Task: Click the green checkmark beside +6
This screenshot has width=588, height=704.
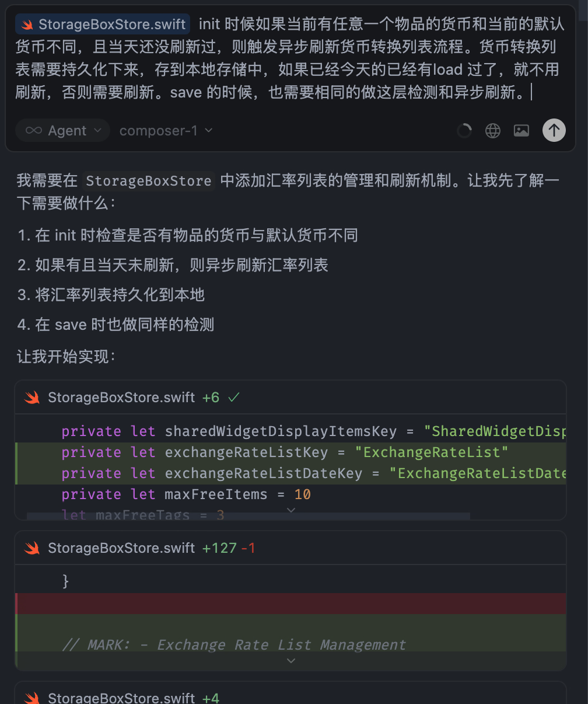Action: click(234, 398)
